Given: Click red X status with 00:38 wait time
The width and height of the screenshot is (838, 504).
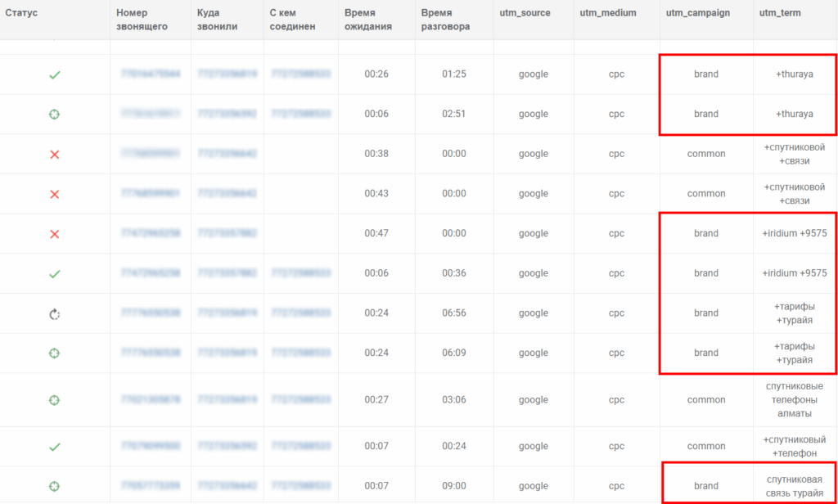Looking at the screenshot, I should (55, 154).
